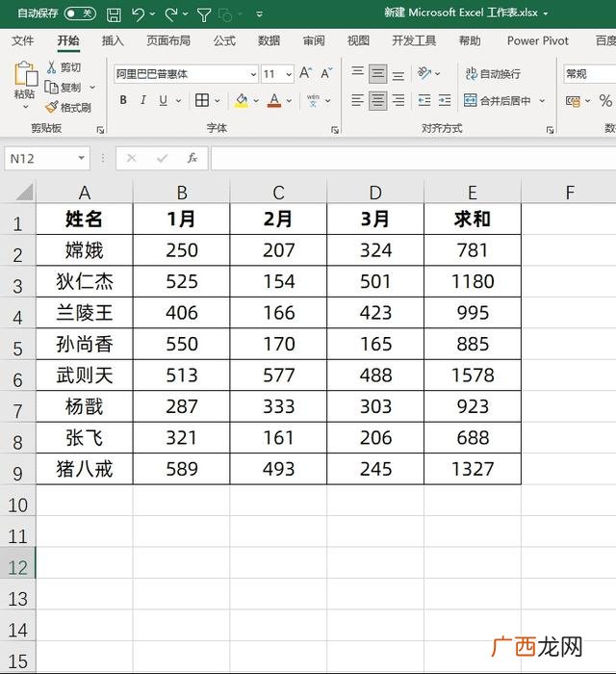
Task: Open the 文件 File tab
Action: [23, 40]
